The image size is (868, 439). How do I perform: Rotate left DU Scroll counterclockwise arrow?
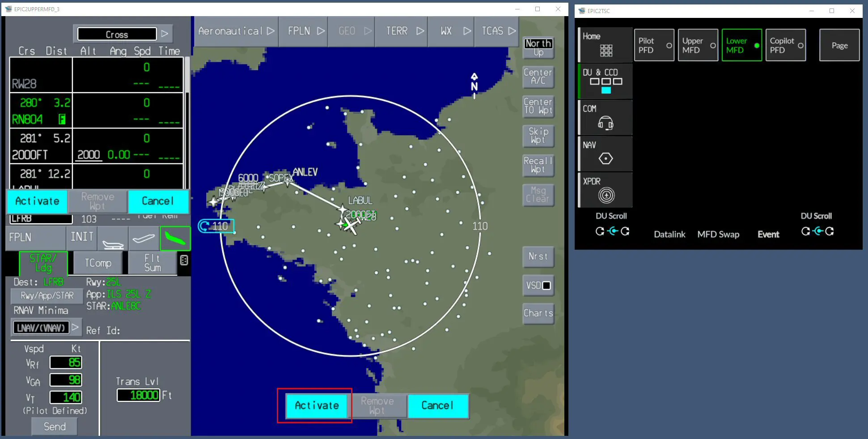point(600,231)
